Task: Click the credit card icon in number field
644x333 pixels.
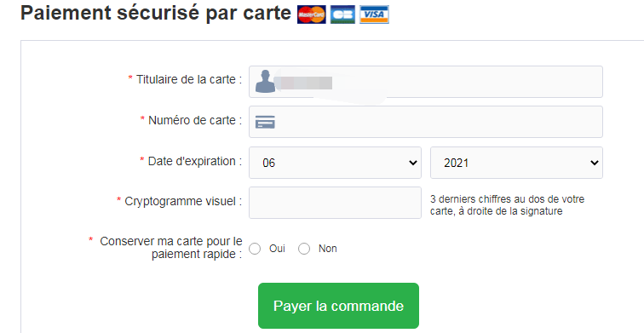Action: tap(265, 122)
